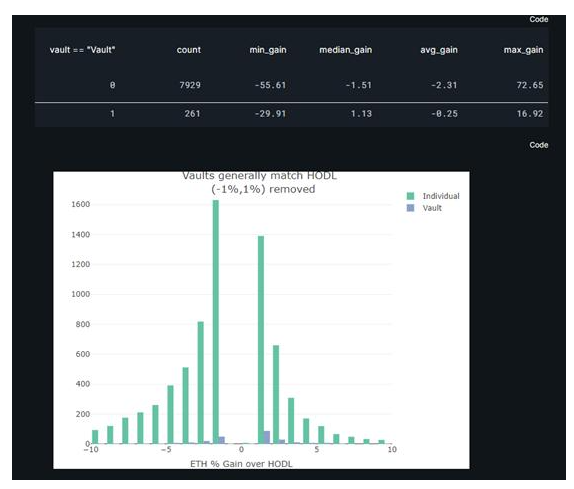This screenshot has height=489, width=574.
Task: Expand the Code toggle above the table
Action: coord(538,19)
